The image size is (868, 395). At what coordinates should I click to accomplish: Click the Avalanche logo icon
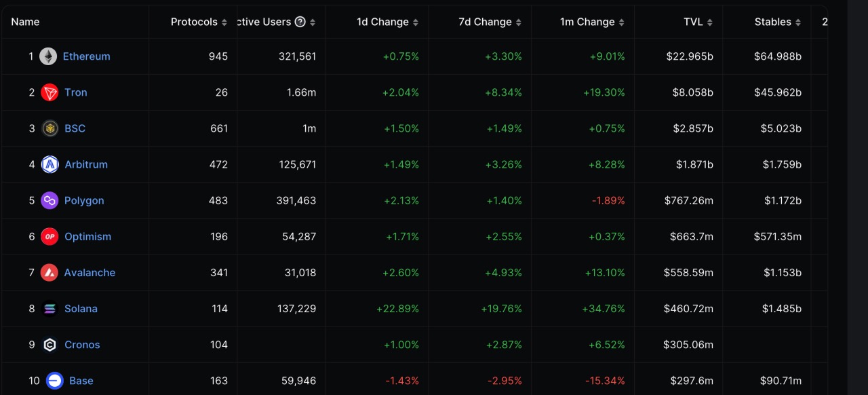[50, 272]
